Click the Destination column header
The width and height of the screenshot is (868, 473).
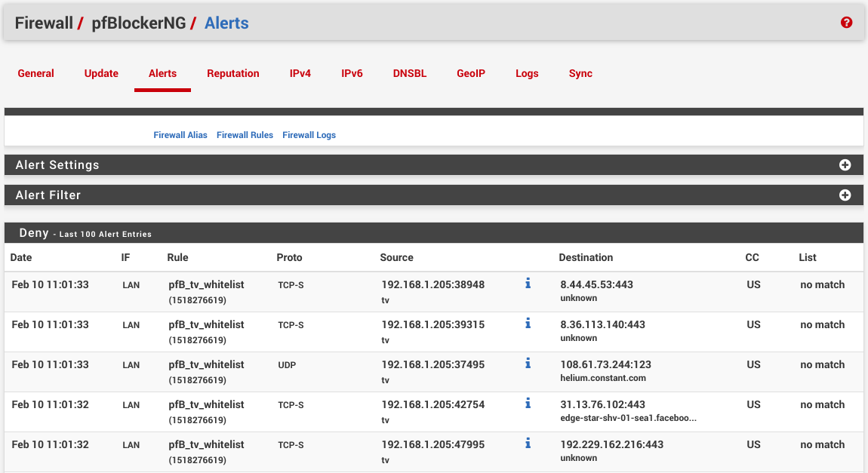(586, 257)
